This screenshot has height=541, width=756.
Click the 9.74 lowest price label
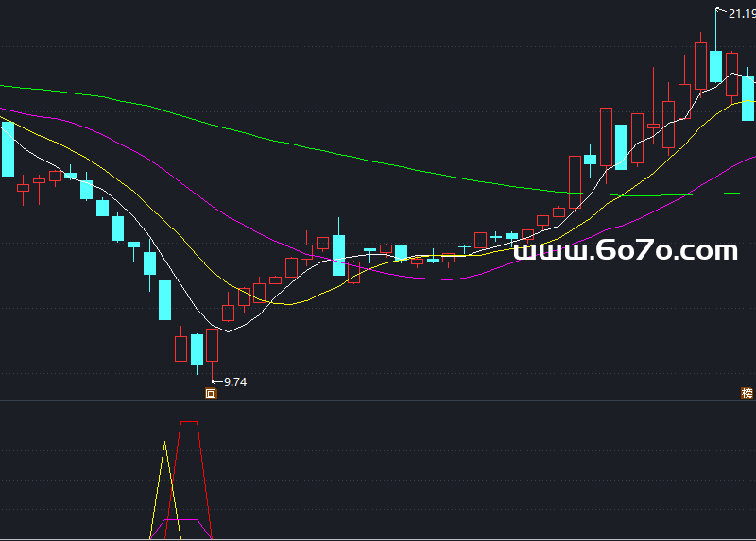tap(235, 382)
